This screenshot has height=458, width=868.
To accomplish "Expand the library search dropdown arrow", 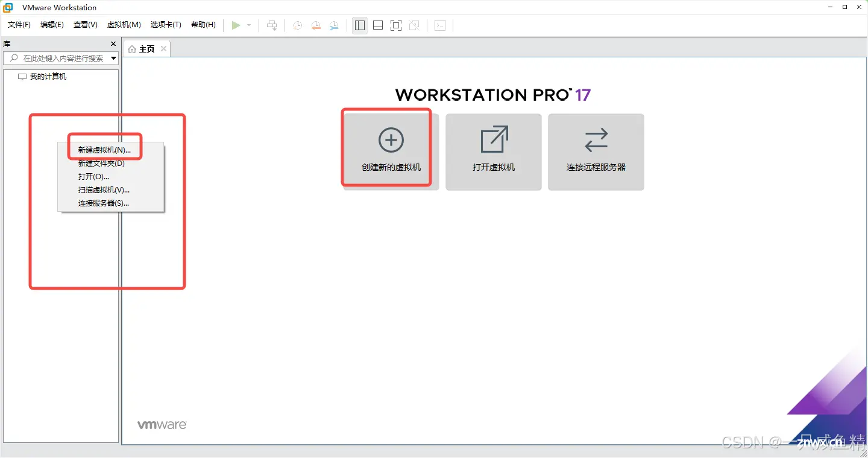I will coord(114,59).
